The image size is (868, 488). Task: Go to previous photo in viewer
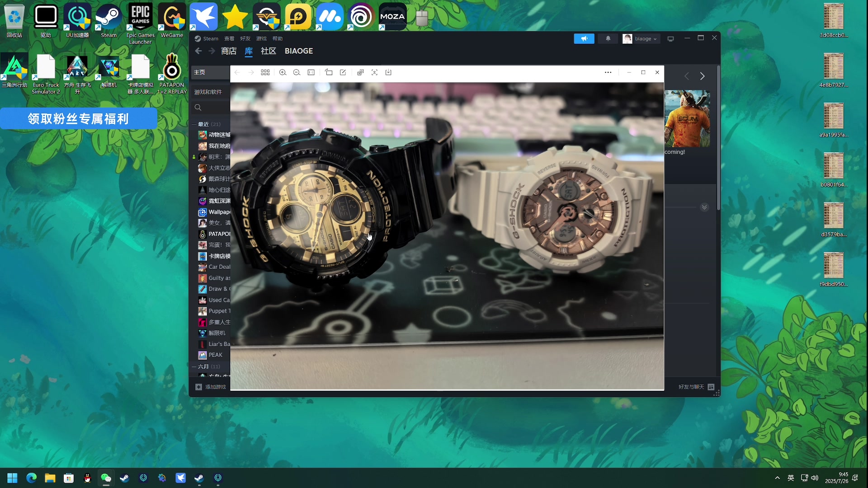(237, 72)
